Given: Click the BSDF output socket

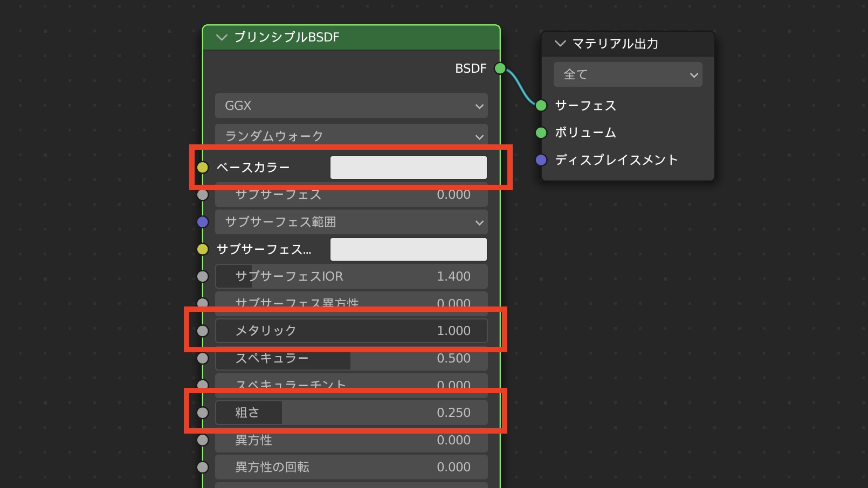Looking at the screenshot, I should [500, 68].
